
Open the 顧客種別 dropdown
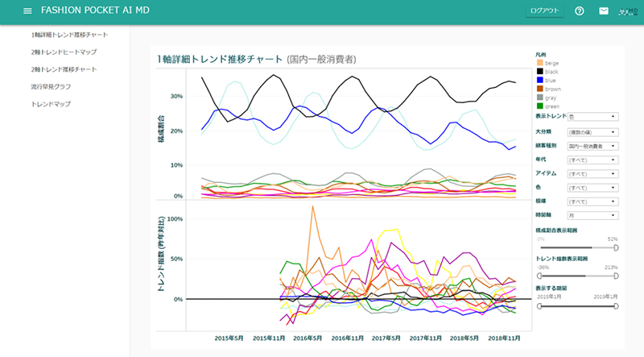point(592,146)
